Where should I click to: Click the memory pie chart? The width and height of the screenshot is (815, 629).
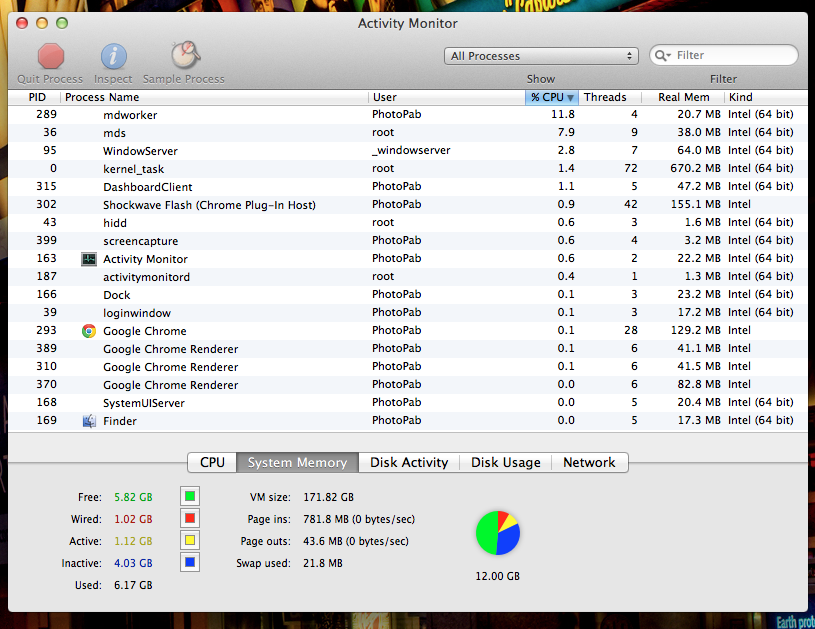click(498, 533)
